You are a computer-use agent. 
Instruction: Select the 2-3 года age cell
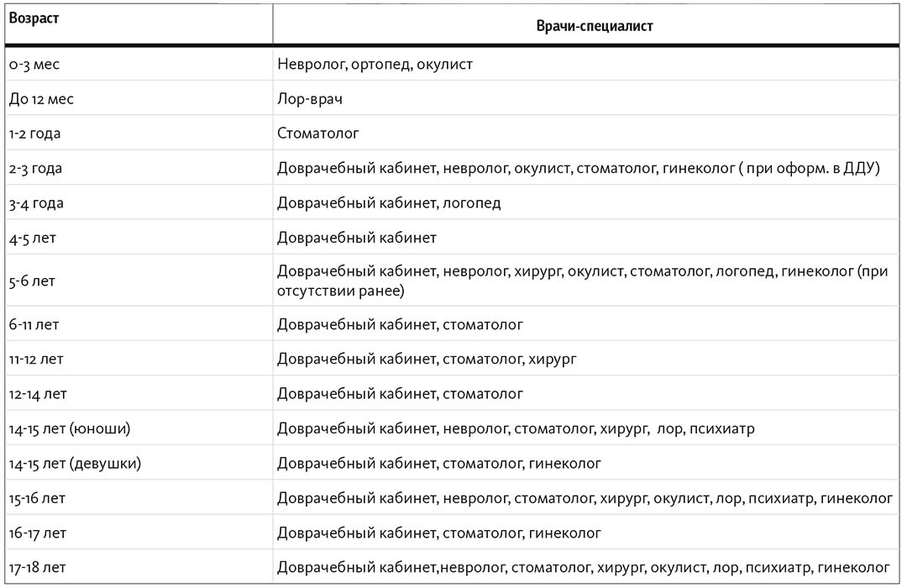coord(139,168)
